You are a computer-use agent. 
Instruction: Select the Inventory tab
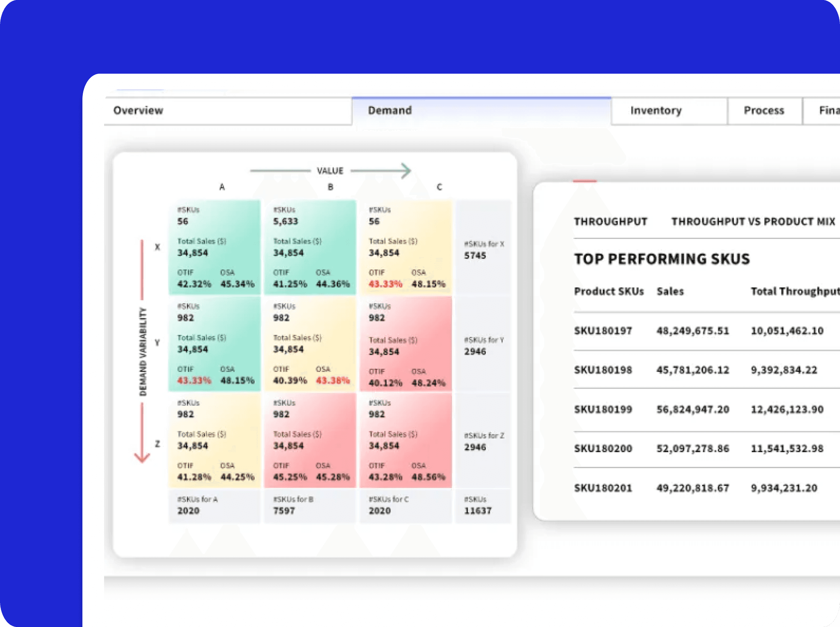point(669,111)
